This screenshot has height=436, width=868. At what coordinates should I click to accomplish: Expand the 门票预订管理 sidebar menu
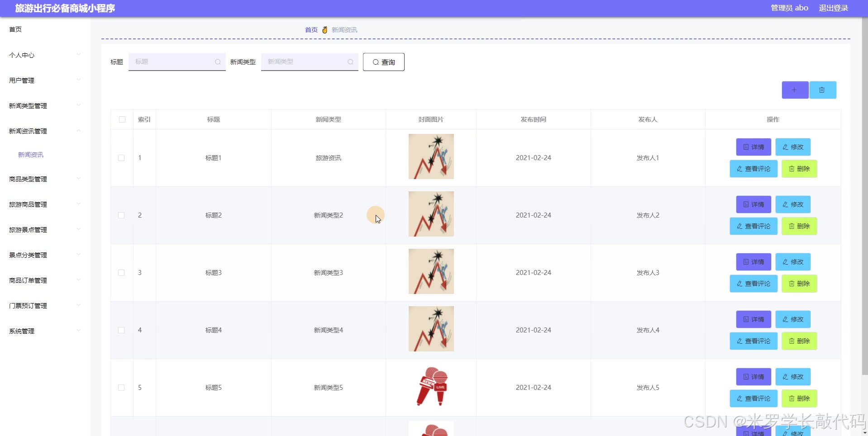pos(45,306)
